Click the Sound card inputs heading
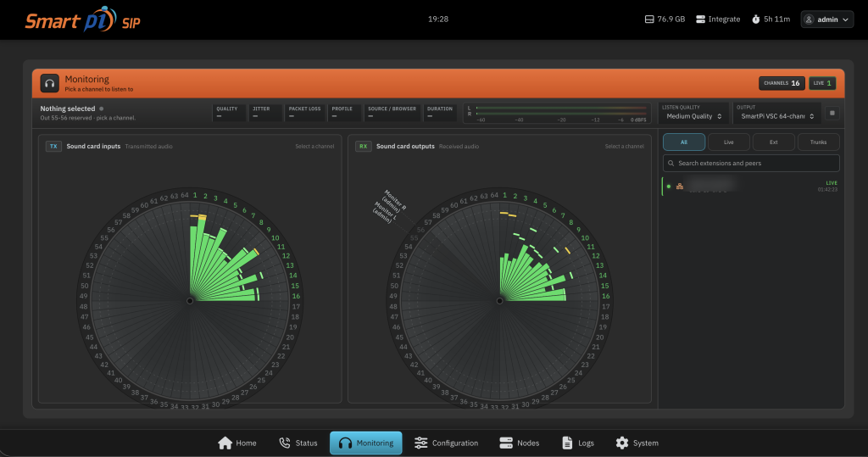Viewport: 868px width, 457px height. (x=93, y=146)
